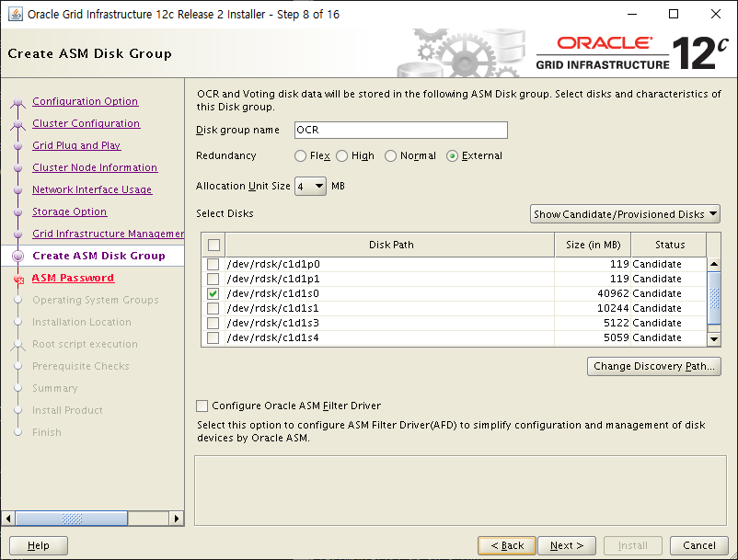Click the Back button

pos(507,545)
